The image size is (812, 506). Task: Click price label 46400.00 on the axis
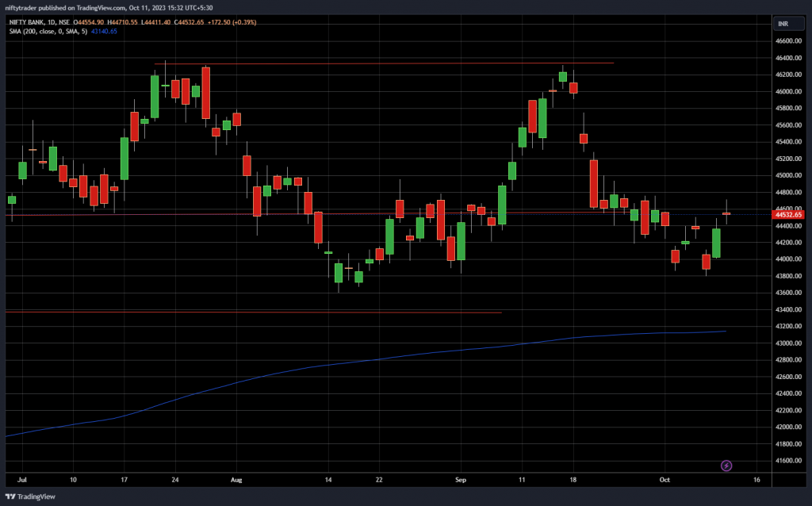[788, 58]
